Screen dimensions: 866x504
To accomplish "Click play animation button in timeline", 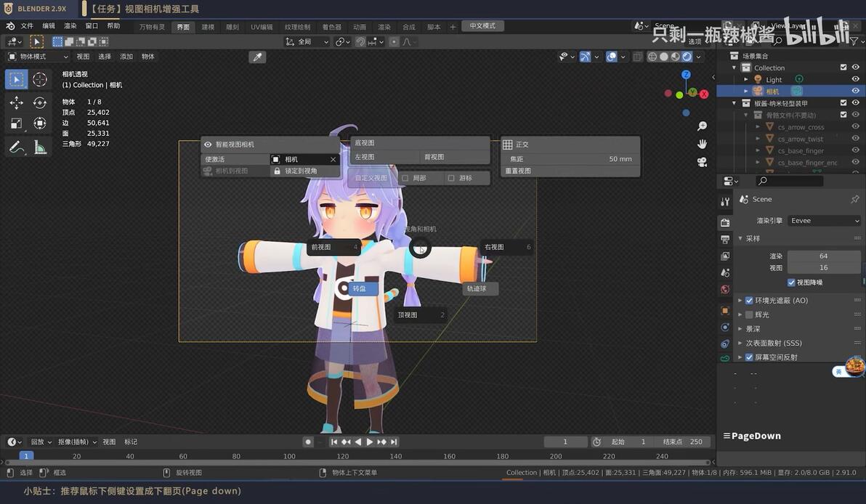I will 370,442.
